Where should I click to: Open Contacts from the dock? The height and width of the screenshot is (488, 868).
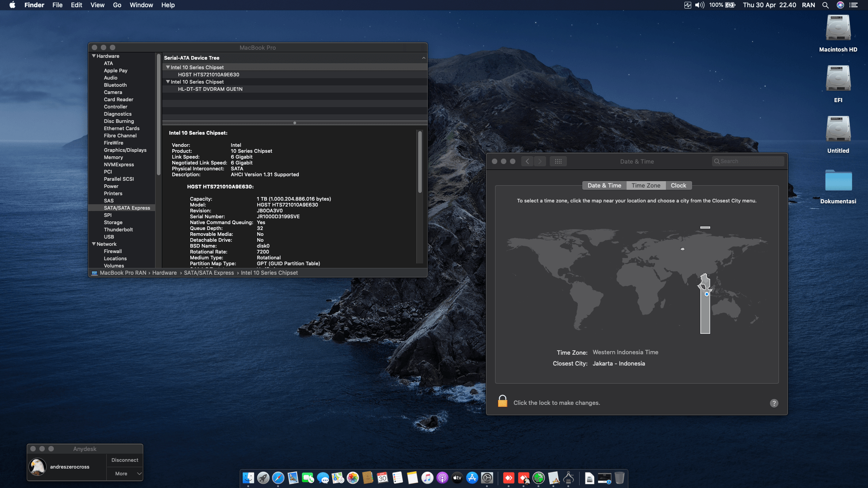pos(368,478)
